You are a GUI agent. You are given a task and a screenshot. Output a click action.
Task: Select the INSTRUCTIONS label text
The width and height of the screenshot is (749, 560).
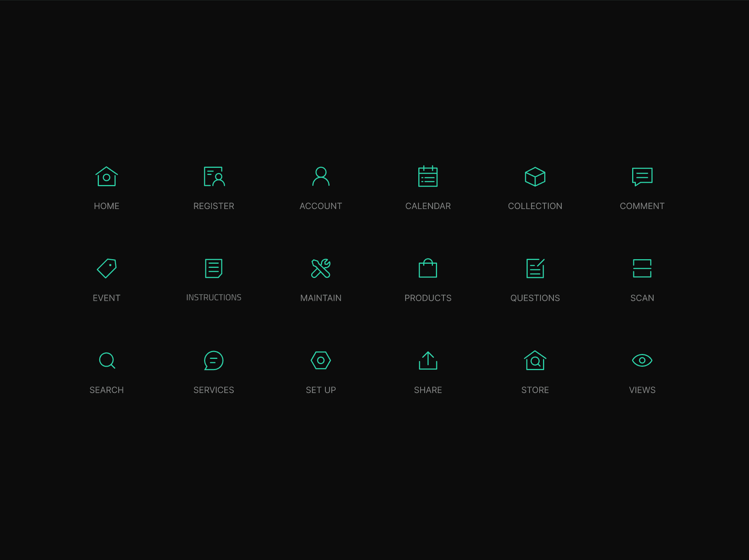[x=214, y=297]
